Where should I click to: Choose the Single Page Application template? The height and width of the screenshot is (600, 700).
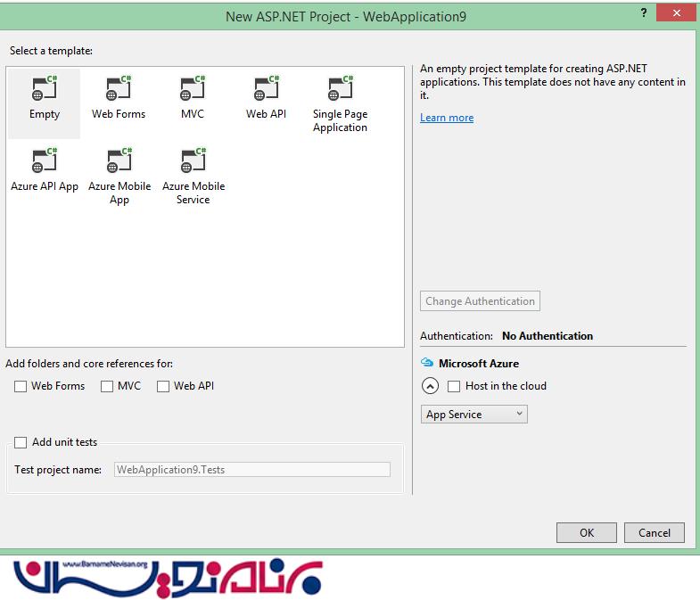pyautogui.click(x=340, y=103)
